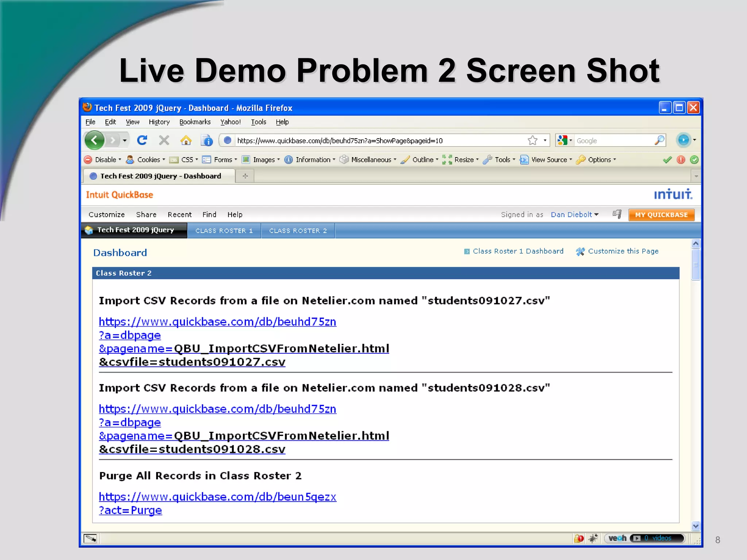This screenshot has height=560, width=747.
Task: Open the Tools developer toolbar dropdown
Action: pyautogui.click(x=499, y=160)
